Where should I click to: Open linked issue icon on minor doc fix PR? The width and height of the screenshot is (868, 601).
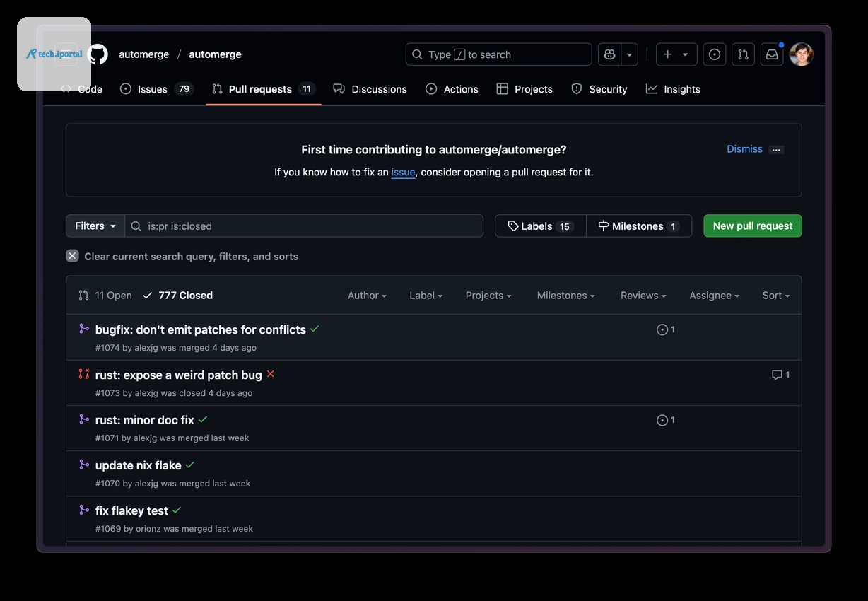(666, 420)
